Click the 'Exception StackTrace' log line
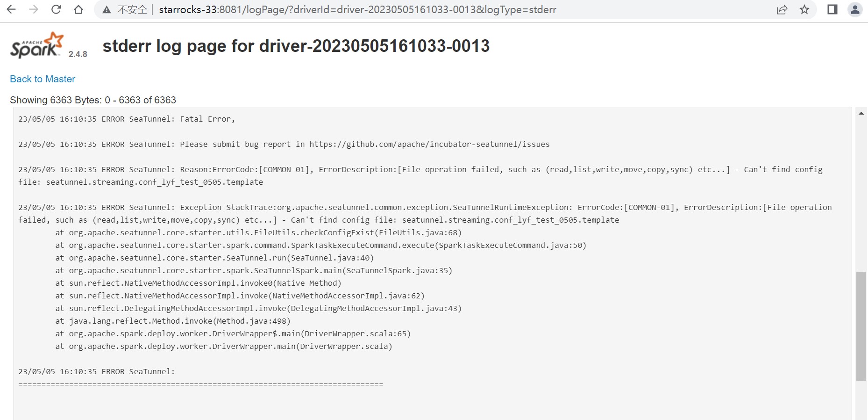868x420 pixels. pyautogui.click(x=425, y=208)
